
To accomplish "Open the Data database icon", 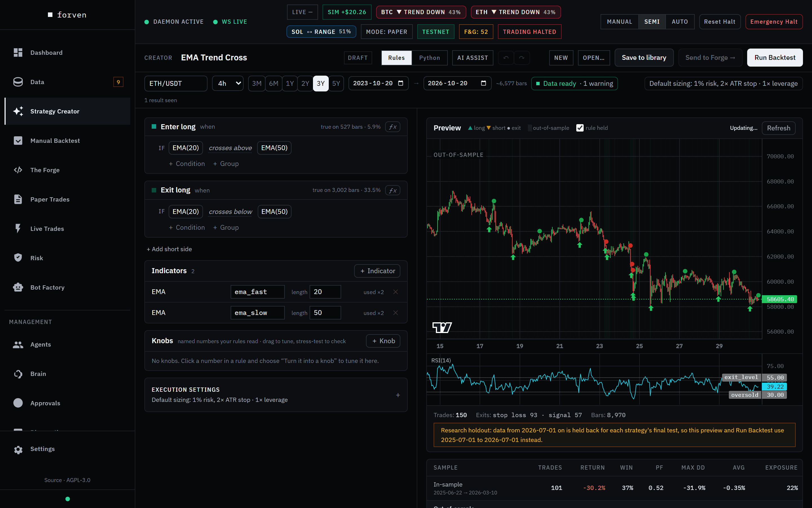I will [x=18, y=82].
